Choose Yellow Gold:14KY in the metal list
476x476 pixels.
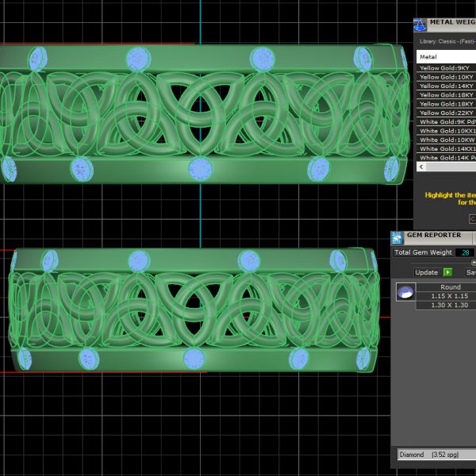(445, 86)
